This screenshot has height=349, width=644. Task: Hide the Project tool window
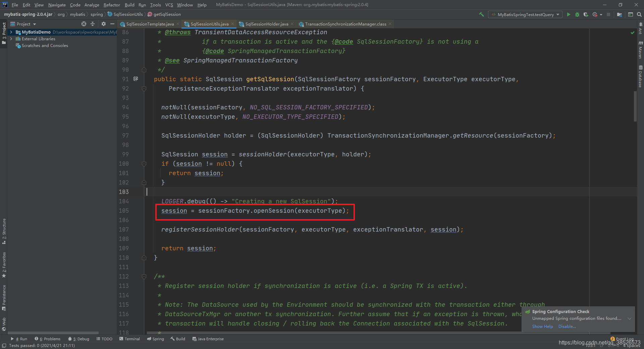[x=112, y=24]
